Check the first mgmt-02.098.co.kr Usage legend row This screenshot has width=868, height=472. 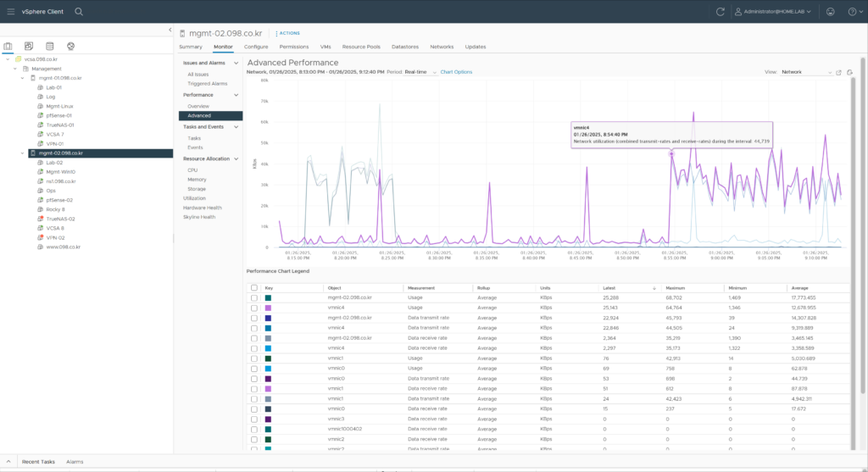coord(254,297)
